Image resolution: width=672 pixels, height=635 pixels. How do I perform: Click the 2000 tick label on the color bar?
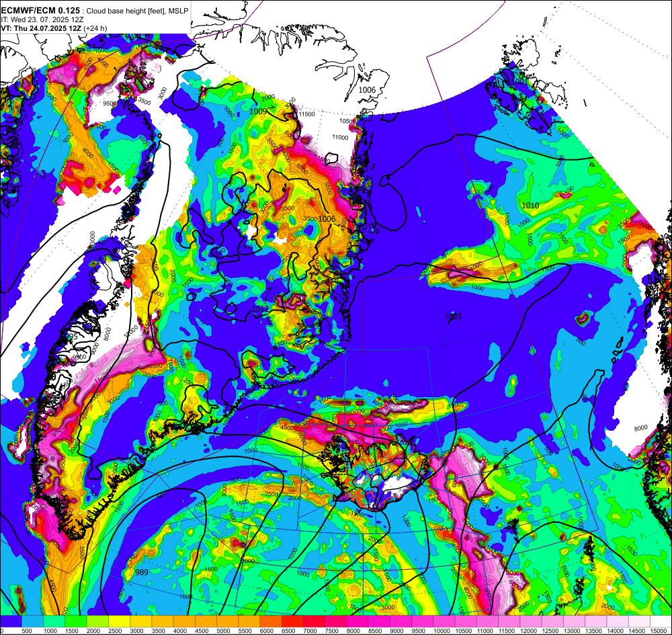pos(93,631)
